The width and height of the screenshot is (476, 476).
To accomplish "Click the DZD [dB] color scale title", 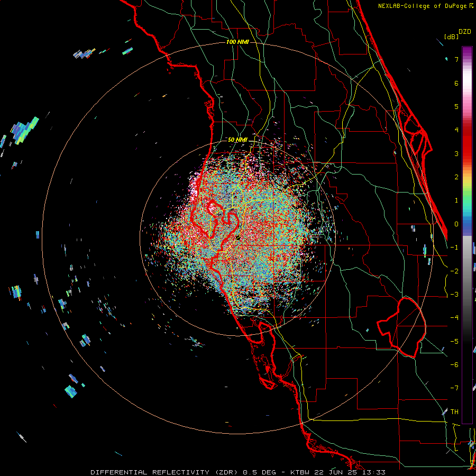I will (x=458, y=34).
